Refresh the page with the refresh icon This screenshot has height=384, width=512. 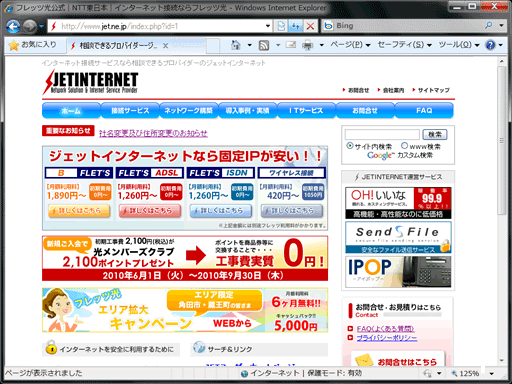(x=296, y=26)
